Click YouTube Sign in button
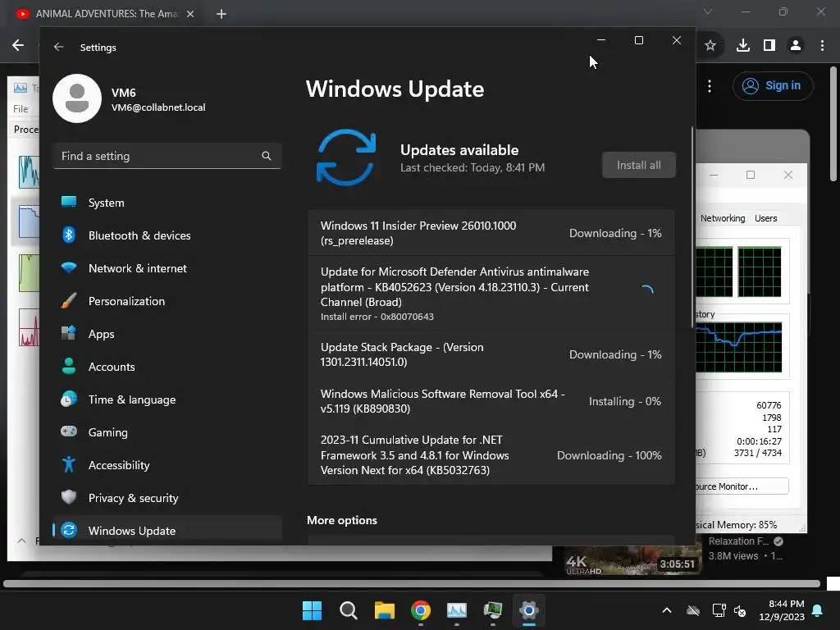The image size is (840, 630). [x=773, y=85]
